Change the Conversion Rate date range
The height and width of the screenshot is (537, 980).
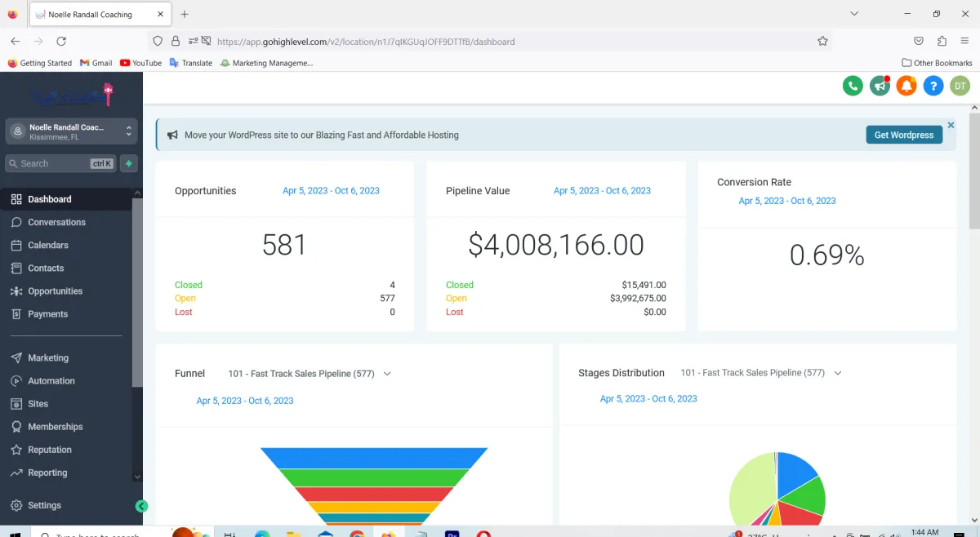click(x=787, y=200)
